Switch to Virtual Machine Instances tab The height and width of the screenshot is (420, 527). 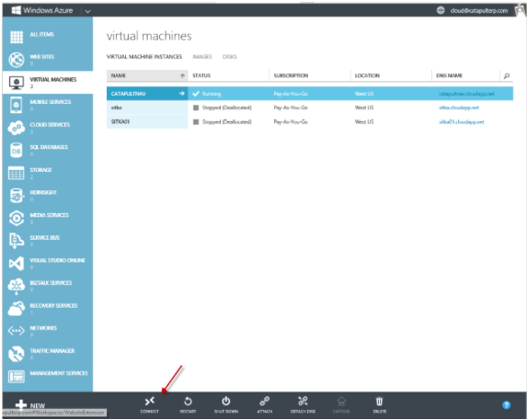[144, 57]
